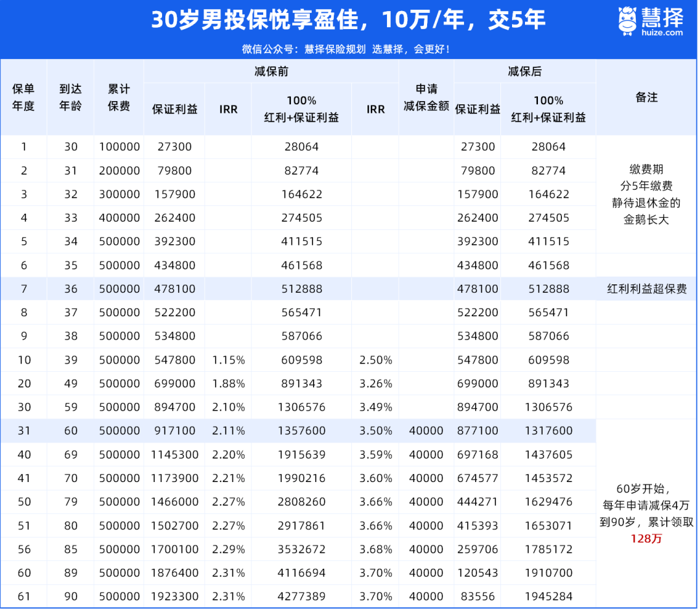
Task: Select the 3.50% IRR cell
Action: click(376, 431)
